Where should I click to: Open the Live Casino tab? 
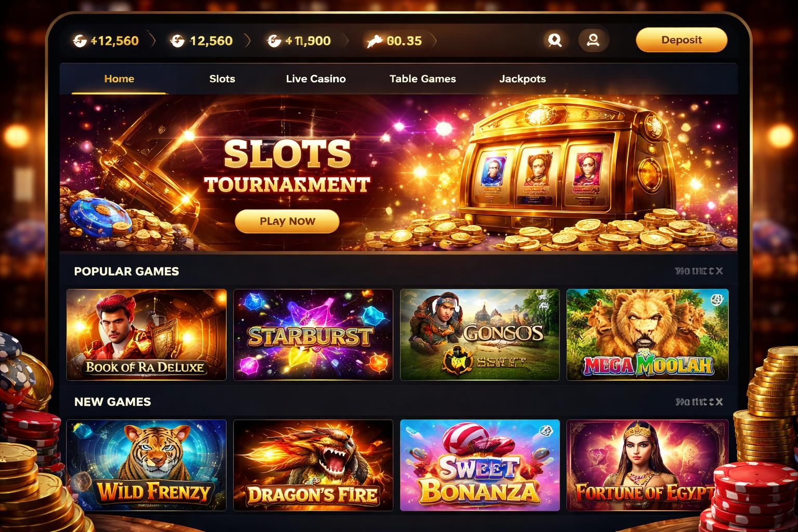(x=316, y=79)
